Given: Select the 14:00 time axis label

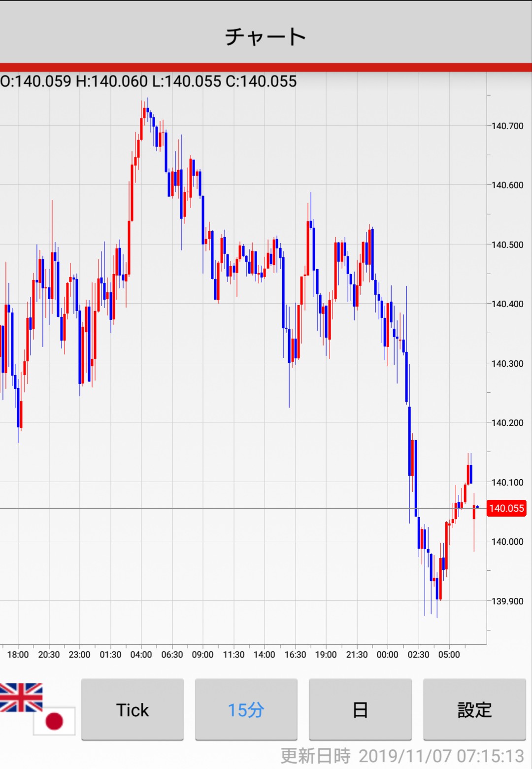Looking at the screenshot, I should pos(264,655).
